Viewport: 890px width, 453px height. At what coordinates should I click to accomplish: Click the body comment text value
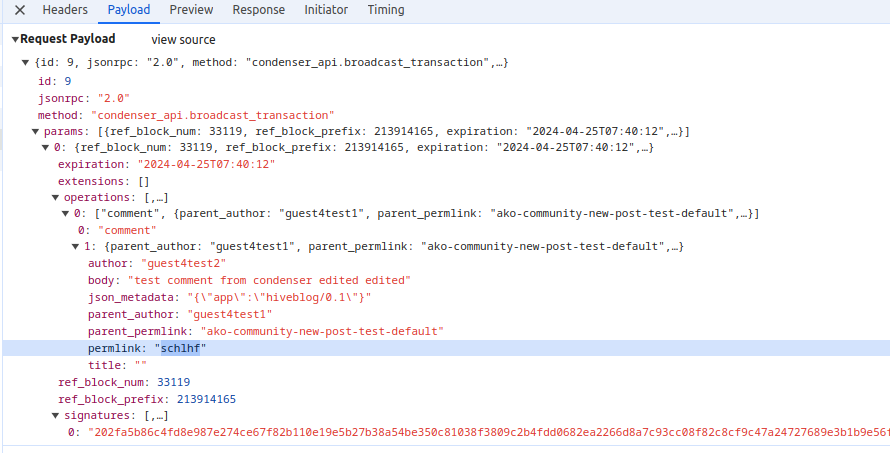269,280
